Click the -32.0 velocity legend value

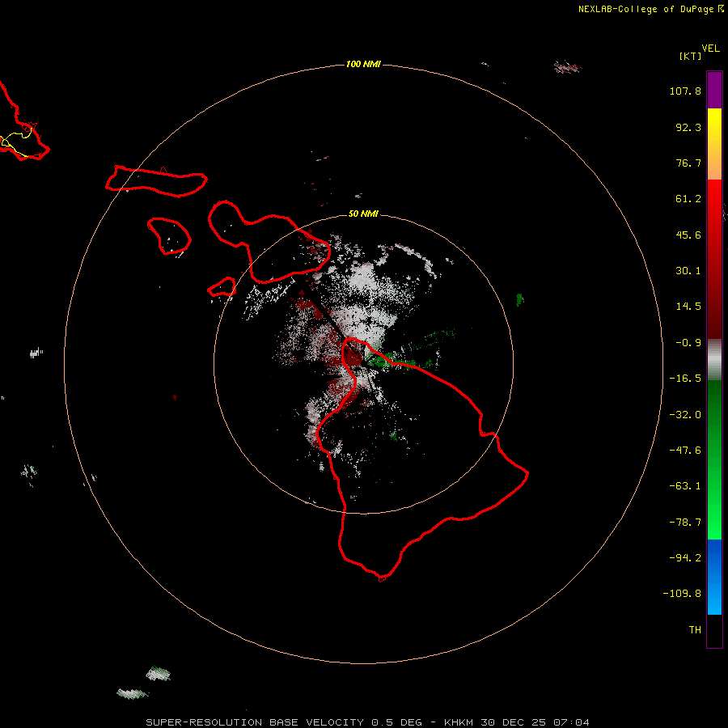pos(685,415)
